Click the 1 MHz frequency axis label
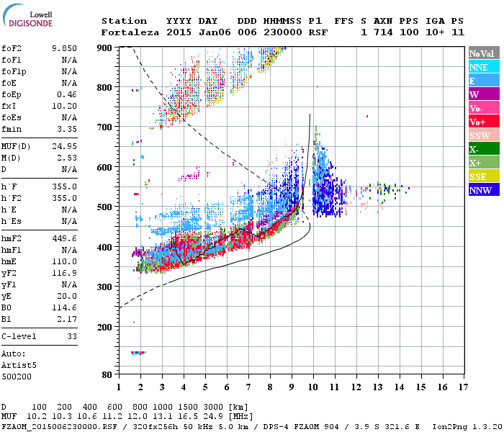 (119, 387)
